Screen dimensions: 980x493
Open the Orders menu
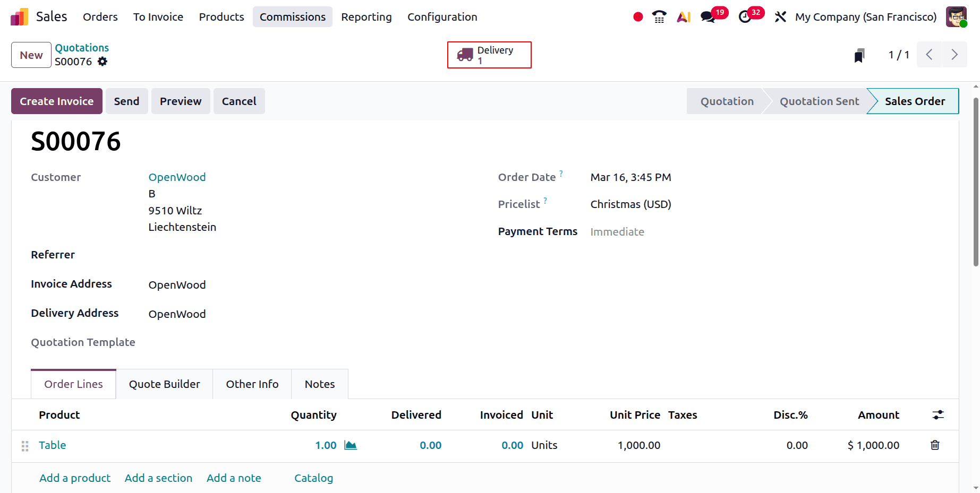tap(100, 17)
